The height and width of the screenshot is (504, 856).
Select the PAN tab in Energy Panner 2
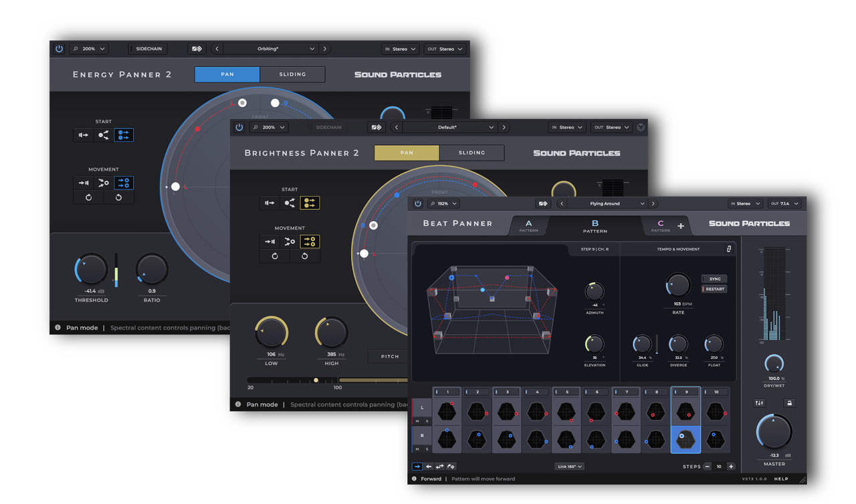point(227,74)
